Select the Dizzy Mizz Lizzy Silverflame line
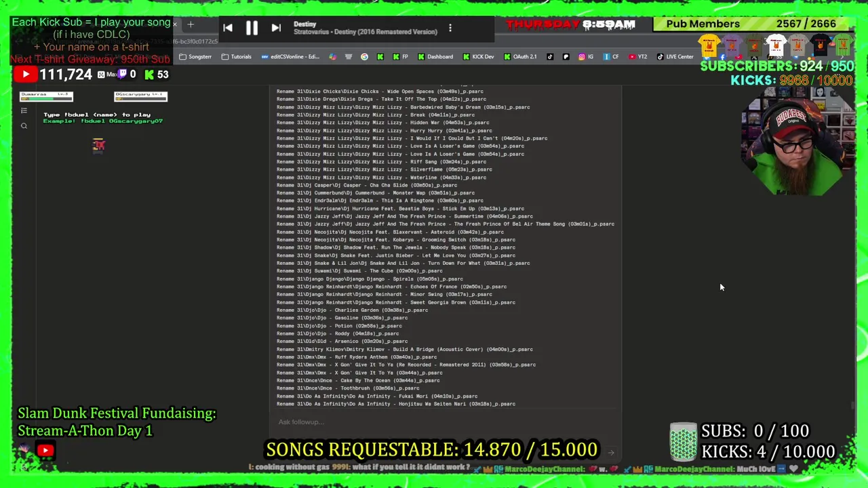The width and height of the screenshot is (868, 488). tap(384, 169)
